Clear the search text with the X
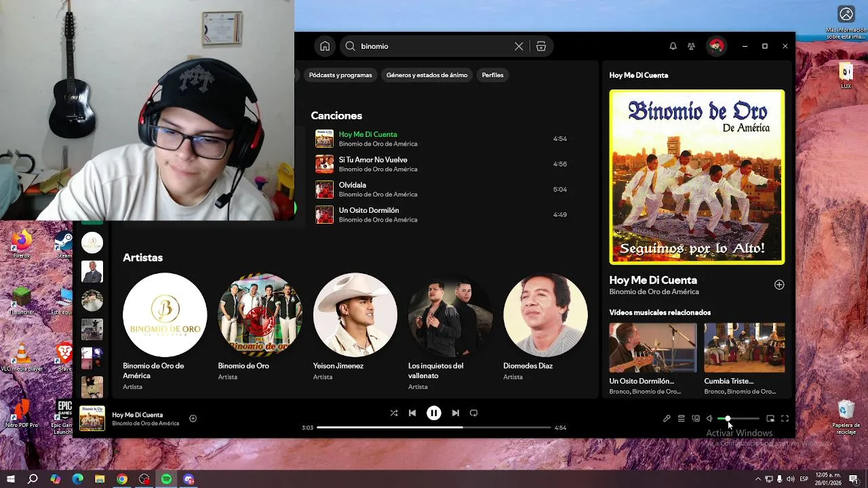The width and height of the screenshot is (868, 488). [519, 46]
